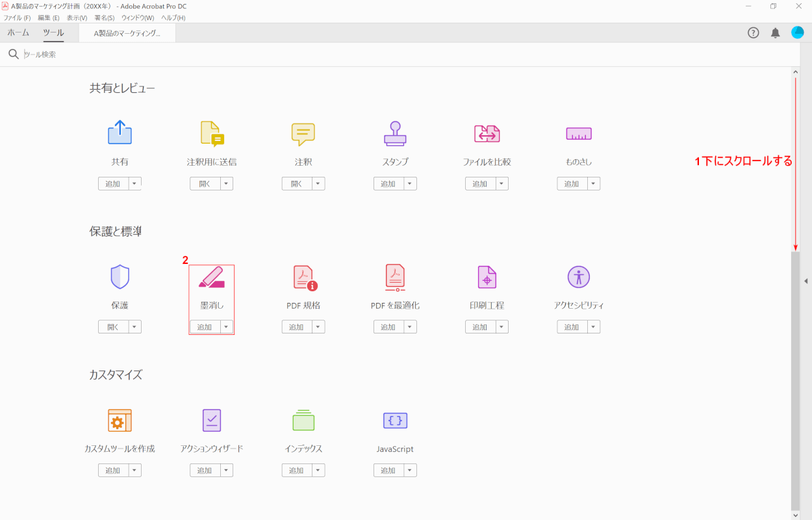
Task: Open the dropdown arrow under 印刷工程
Action: 501,327
